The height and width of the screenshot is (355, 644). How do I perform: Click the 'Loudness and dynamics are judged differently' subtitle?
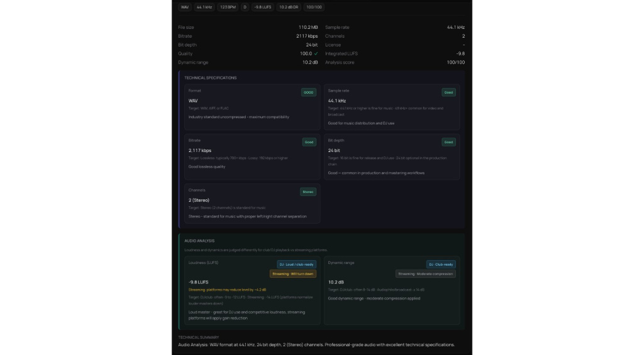[256, 250]
